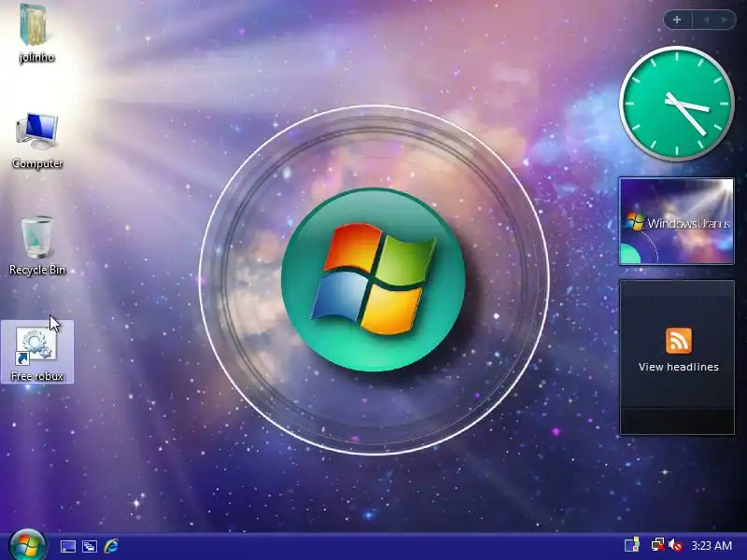Click the analog Clock gadget
The width and height of the screenshot is (747, 560).
[x=676, y=104]
